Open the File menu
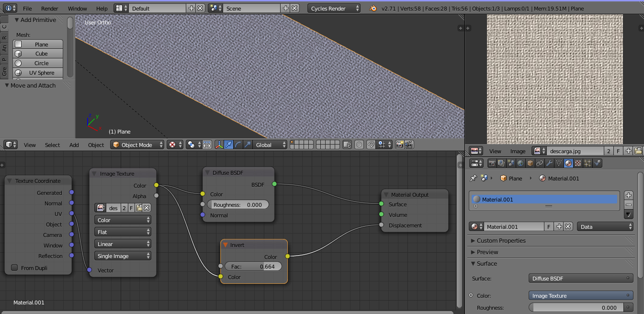 27,9
